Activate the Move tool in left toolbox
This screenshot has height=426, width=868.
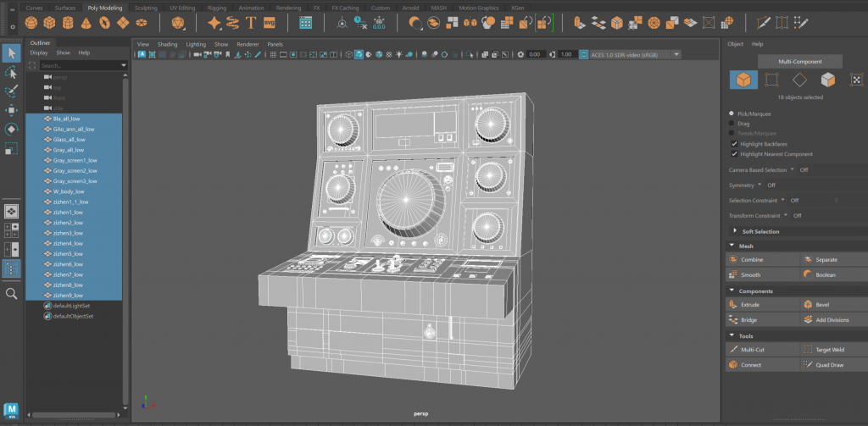pos(11,110)
